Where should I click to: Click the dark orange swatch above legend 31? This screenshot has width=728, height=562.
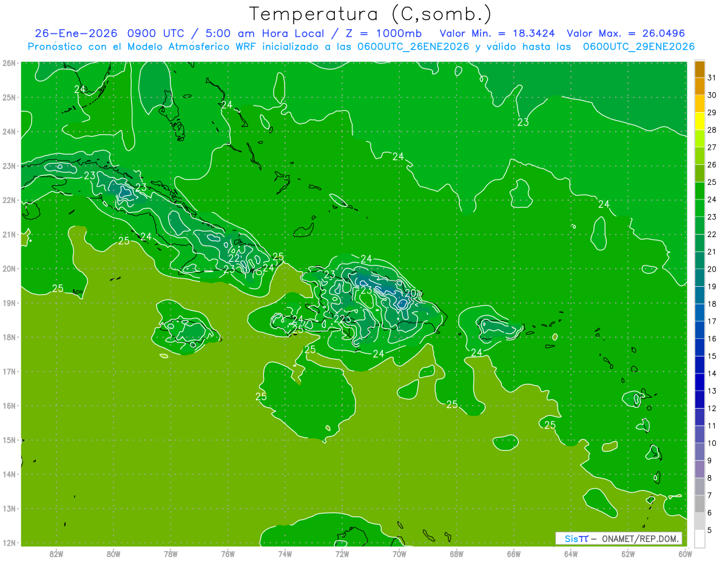pos(700,69)
